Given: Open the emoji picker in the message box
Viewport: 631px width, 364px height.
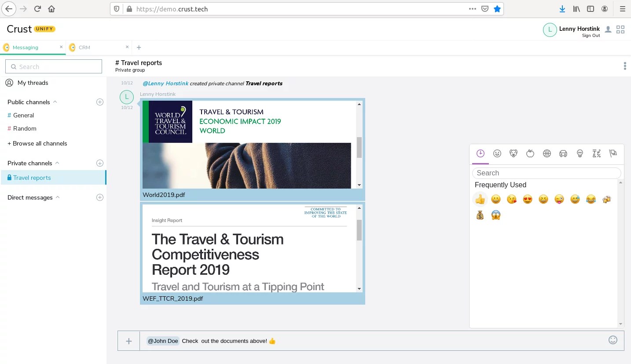Looking at the screenshot, I should (613, 340).
